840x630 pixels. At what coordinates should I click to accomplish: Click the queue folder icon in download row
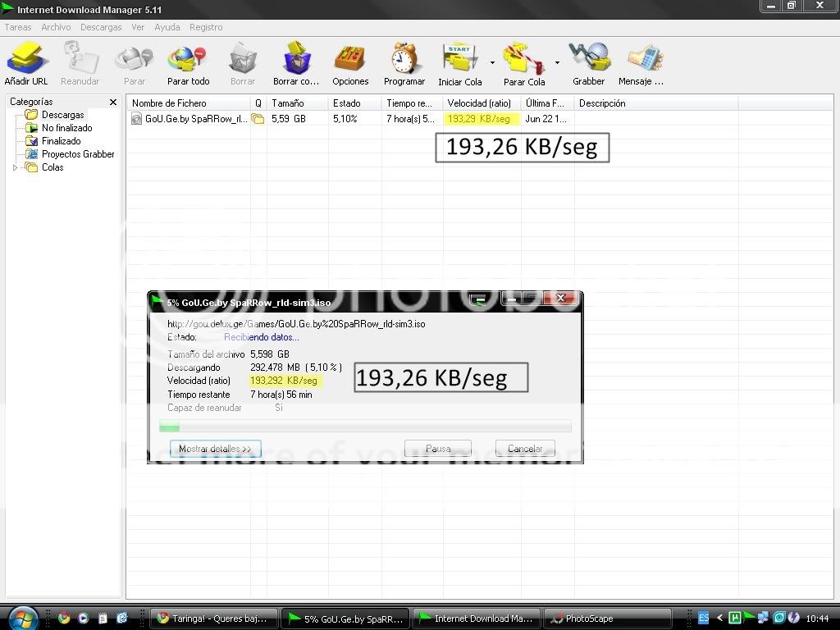258,119
